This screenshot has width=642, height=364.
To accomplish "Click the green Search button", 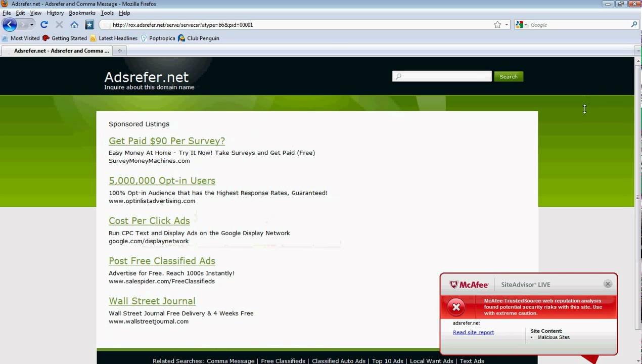I will (509, 76).
